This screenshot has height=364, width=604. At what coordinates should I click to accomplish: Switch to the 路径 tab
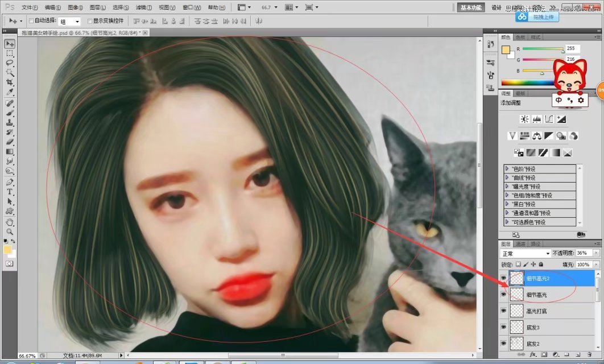(535, 244)
